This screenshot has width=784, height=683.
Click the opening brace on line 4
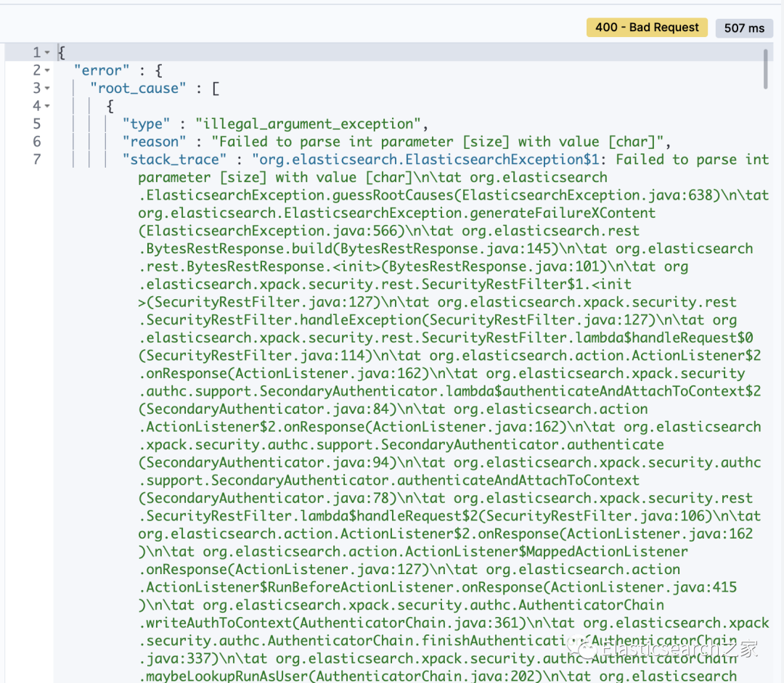tap(110, 106)
